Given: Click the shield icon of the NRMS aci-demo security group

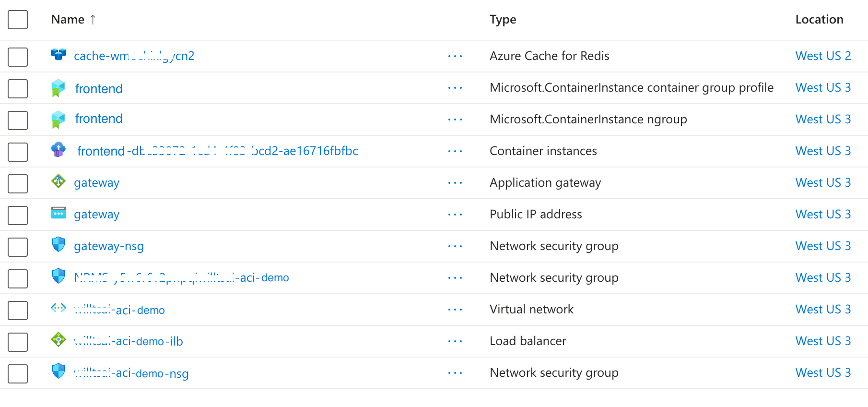Looking at the screenshot, I should coord(59,276).
